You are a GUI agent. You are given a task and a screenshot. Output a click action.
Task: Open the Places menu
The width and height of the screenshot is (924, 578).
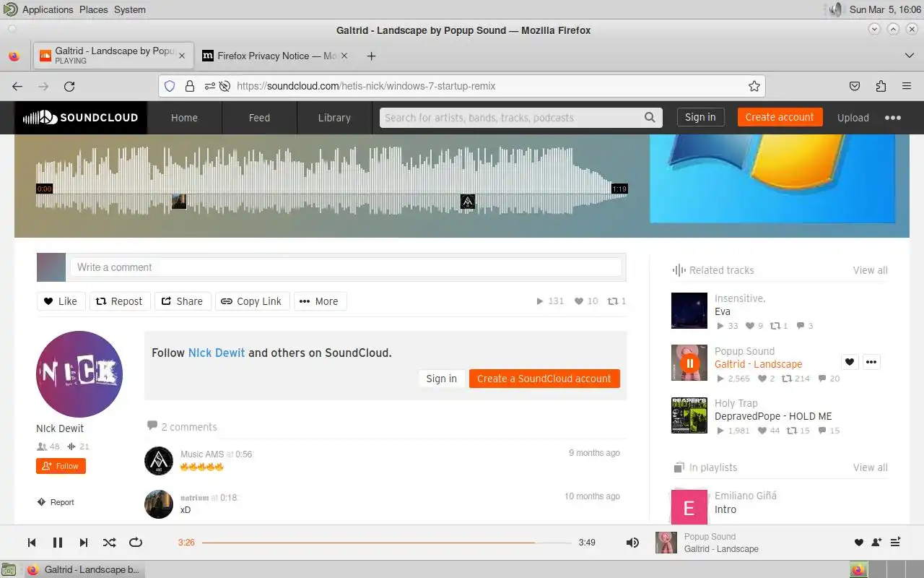(93, 9)
